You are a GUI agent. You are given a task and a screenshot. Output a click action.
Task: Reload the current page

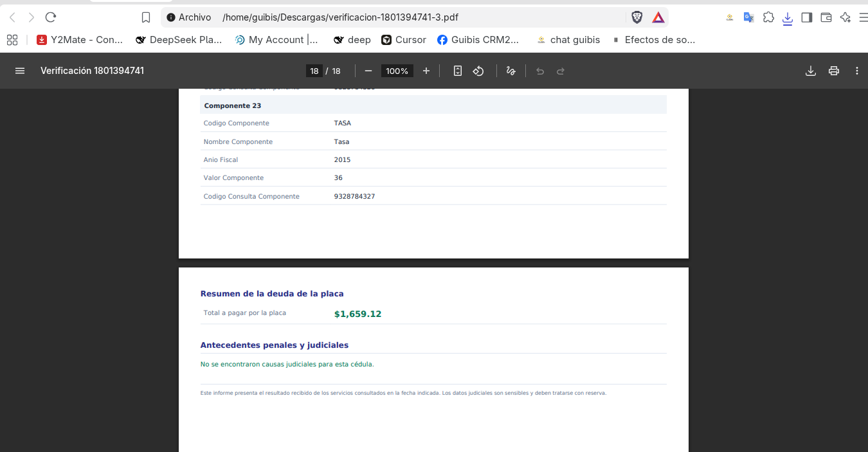coord(51,17)
